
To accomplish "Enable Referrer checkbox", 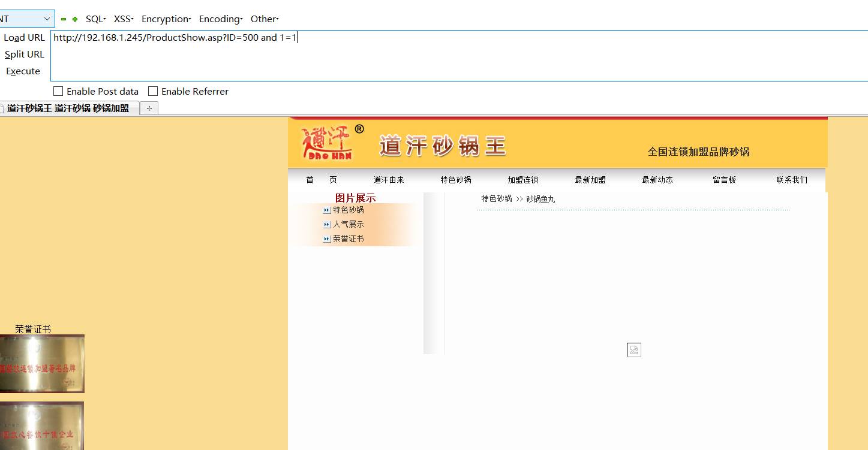I will coord(153,91).
